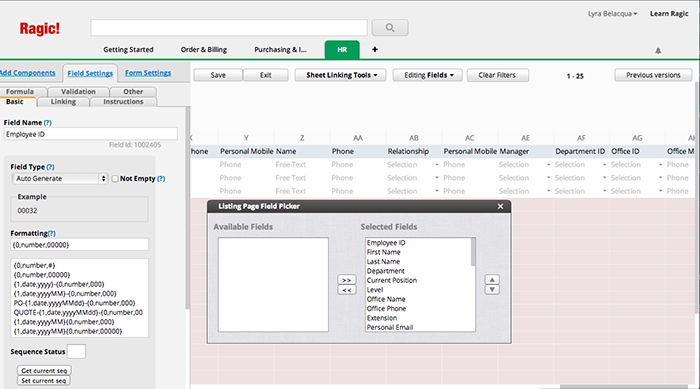This screenshot has width=700, height=389.
Task: Click Set current seq button
Action: [x=44, y=381]
